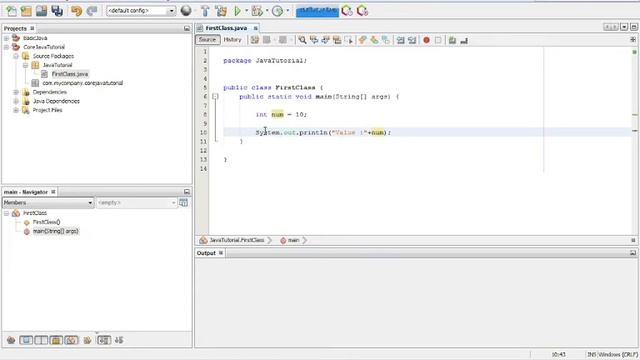Click the Shift Line Left icon
The height and width of the screenshot is (360, 640).
pyautogui.click(x=400, y=40)
